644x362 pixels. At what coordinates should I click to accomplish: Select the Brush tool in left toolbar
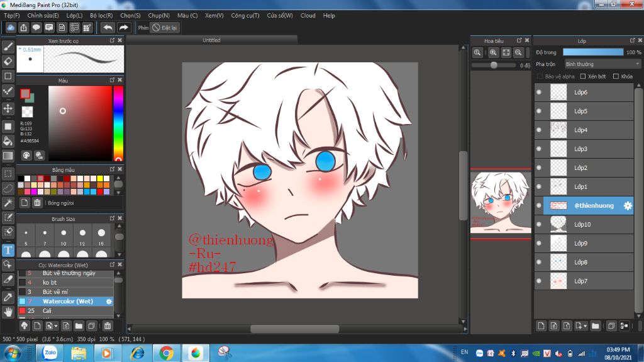(x=8, y=47)
